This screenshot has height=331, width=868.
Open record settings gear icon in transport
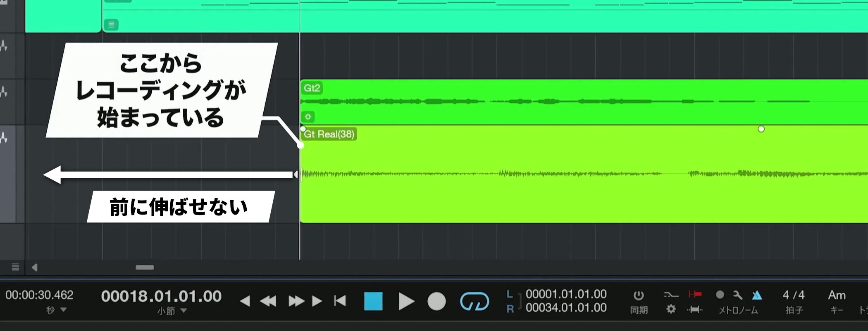click(671, 309)
